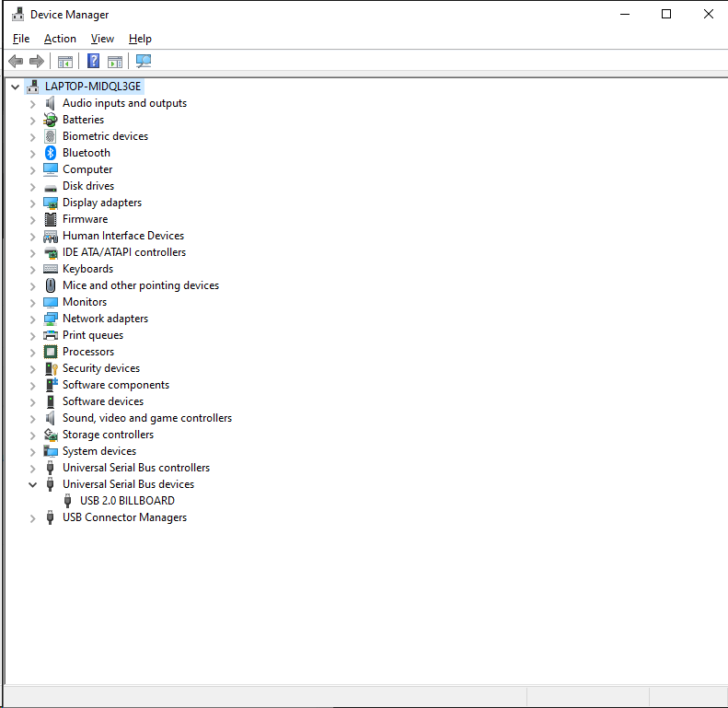Click the Show/Hide Console Tree toolbar icon
The width and height of the screenshot is (728, 708).
[x=65, y=62]
